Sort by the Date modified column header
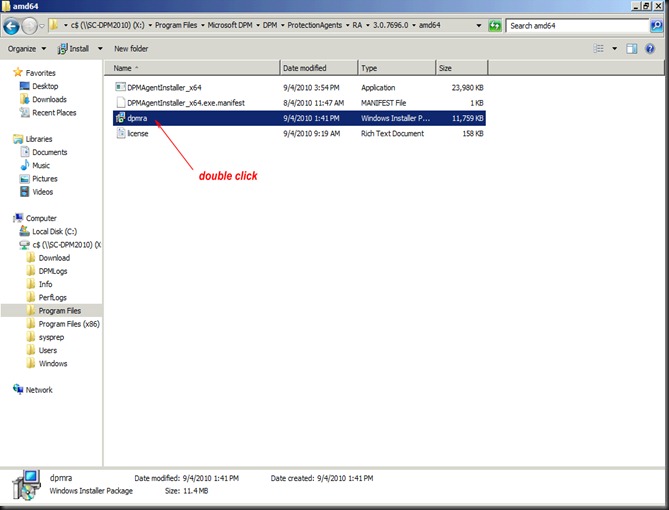Image resolution: width=669 pixels, height=510 pixels. 319,68
